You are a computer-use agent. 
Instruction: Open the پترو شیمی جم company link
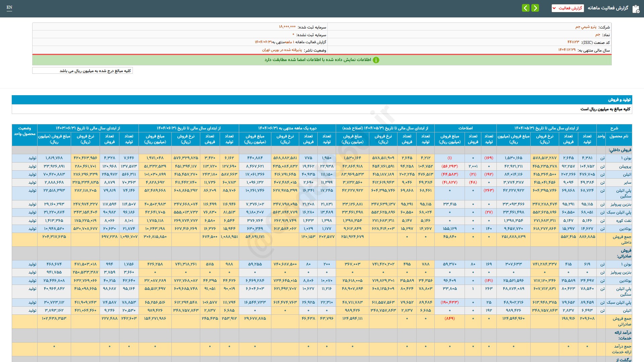click(x=586, y=27)
